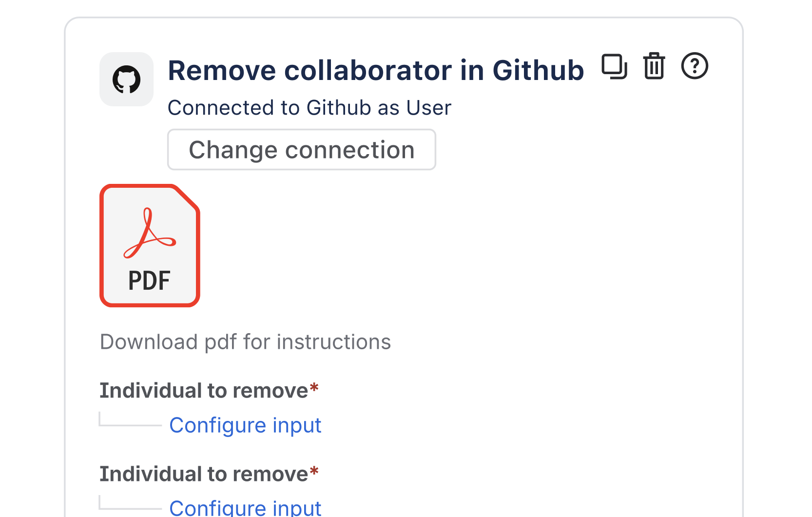Image resolution: width=812 pixels, height=517 pixels.
Task: Click the connector line beside second Configure input
Action: (130, 508)
